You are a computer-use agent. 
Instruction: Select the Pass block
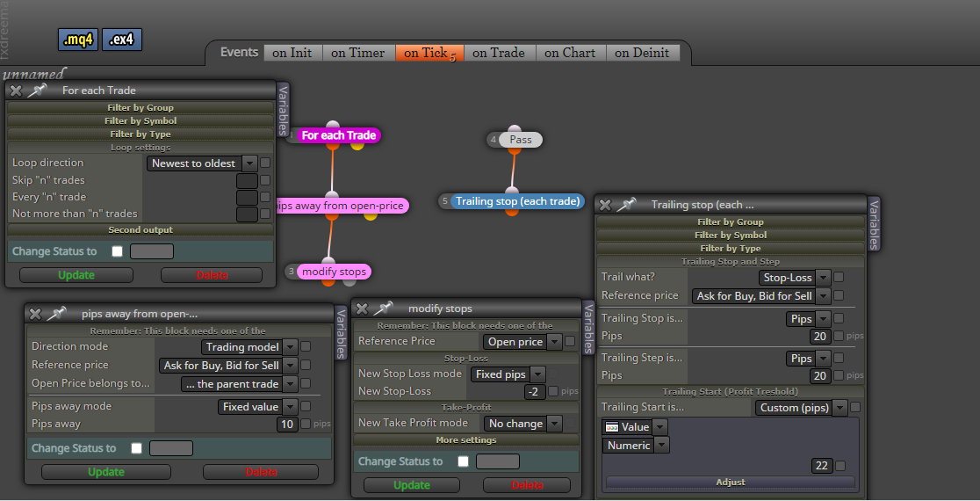click(520, 140)
